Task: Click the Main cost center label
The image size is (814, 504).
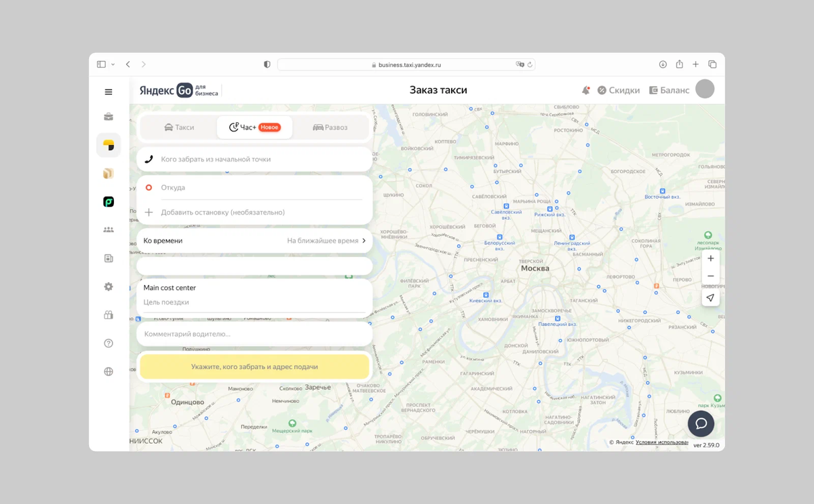Action: (170, 288)
